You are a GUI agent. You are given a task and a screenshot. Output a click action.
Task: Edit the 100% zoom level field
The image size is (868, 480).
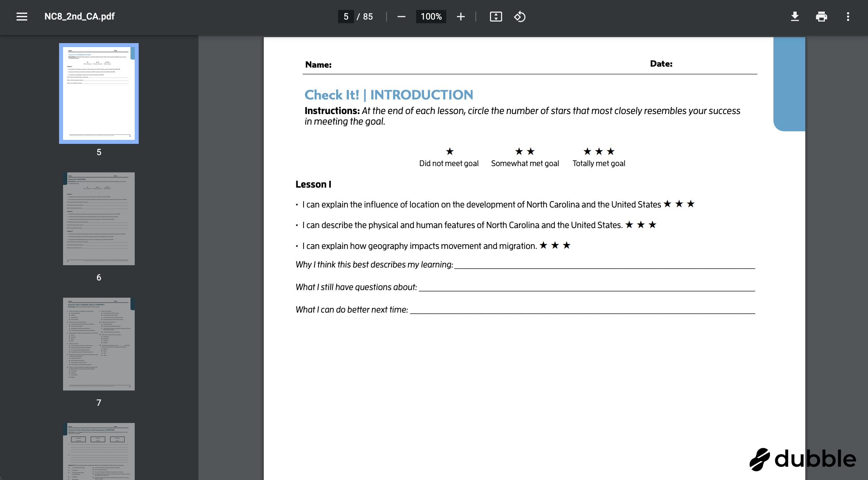[x=431, y=17]
